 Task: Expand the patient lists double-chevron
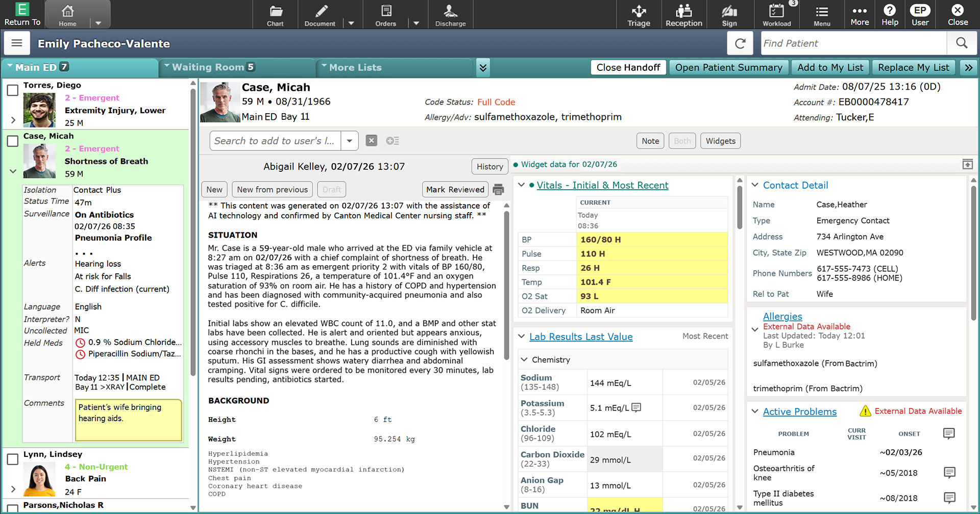483,67
